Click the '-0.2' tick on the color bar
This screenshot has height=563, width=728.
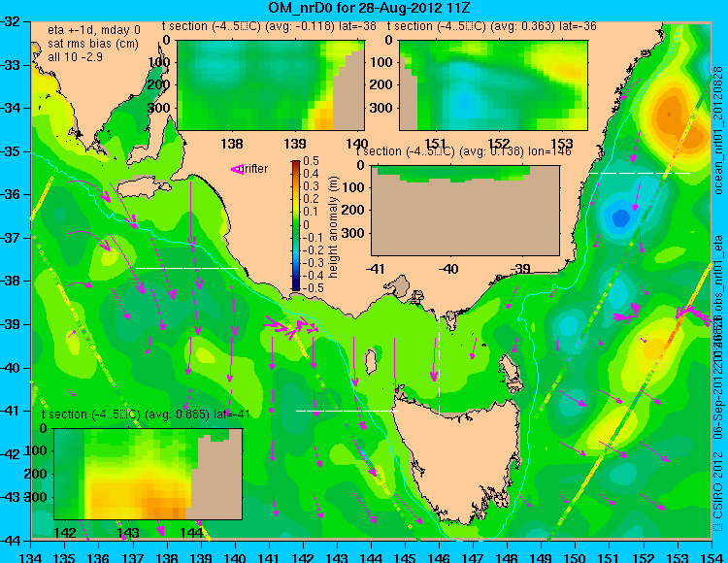pos(311,249)
